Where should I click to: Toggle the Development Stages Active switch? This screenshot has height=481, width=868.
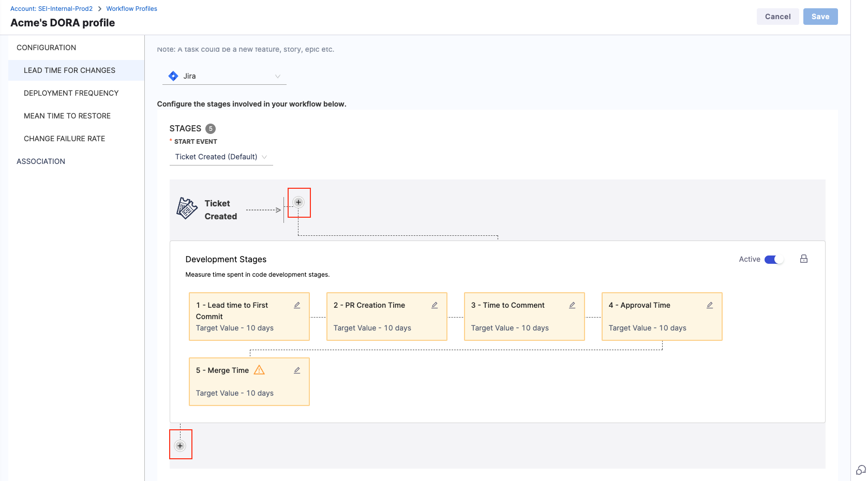pos(774,260)
